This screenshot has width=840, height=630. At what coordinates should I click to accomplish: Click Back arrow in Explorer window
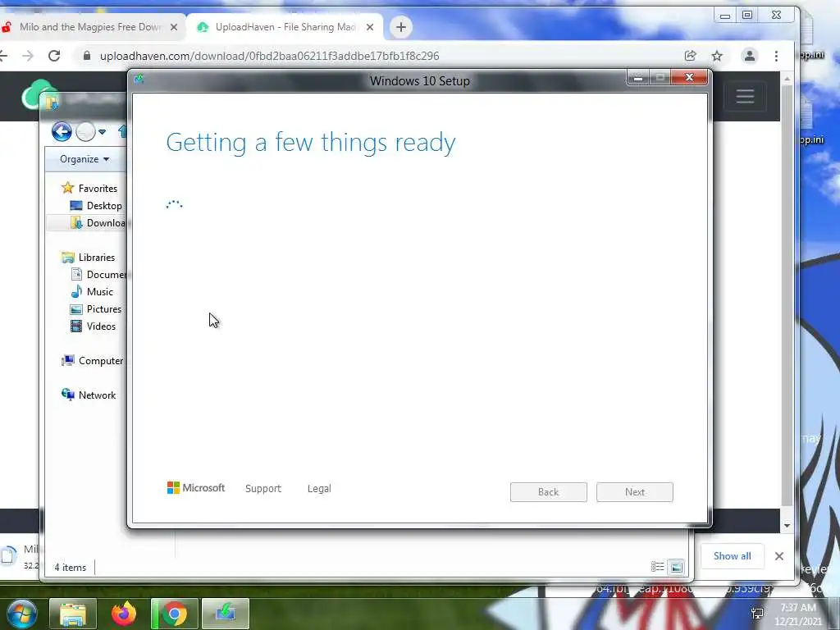point(62,131)
